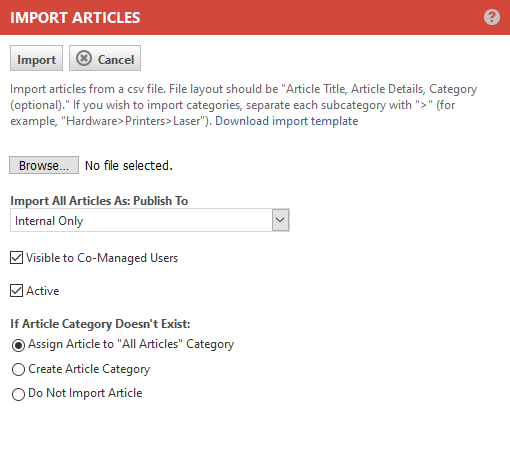Viewport: 510px width, 449px height.
Task: Open the 'Internal Only' combo box
Action: [x=150, y=220]
